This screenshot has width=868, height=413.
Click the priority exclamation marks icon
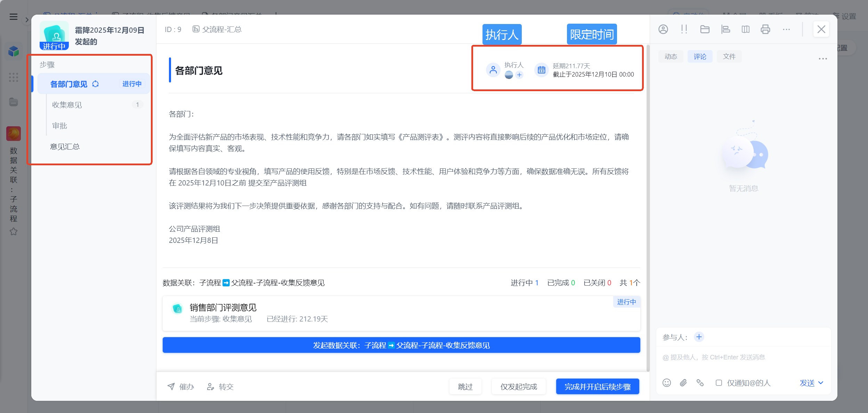click(684, 29)
